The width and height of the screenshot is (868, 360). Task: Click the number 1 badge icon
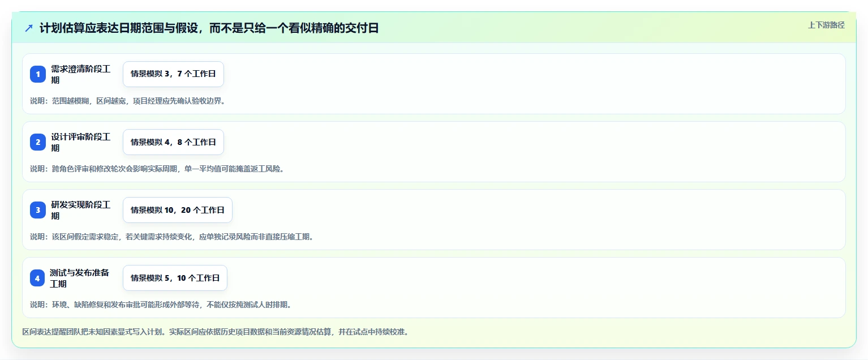coord(38,74)
